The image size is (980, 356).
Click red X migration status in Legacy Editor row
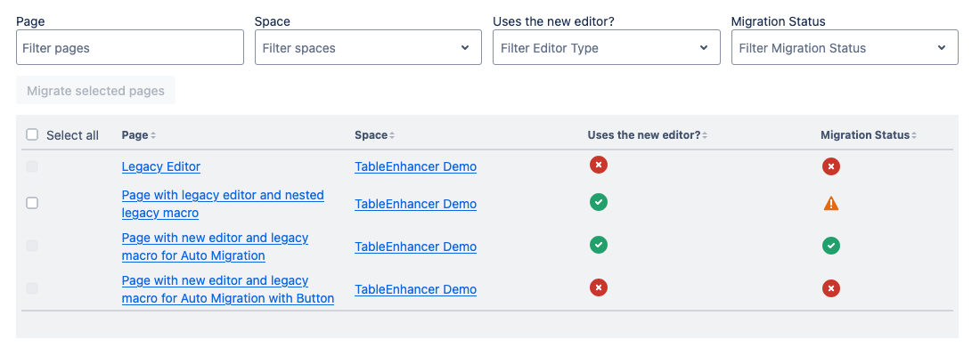click(x=831, y=166)
